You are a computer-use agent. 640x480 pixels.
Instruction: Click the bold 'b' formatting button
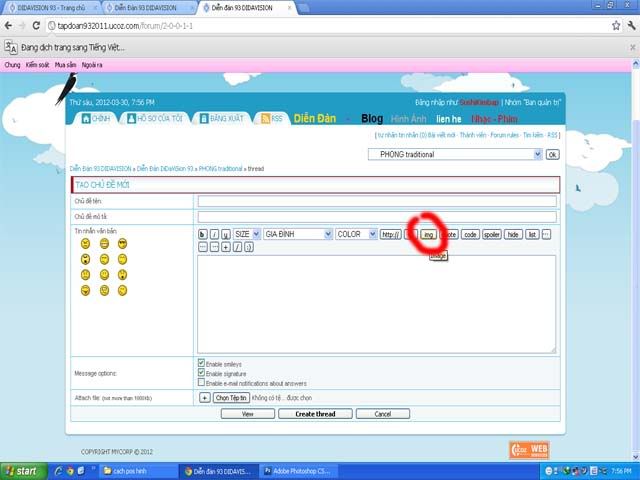(202, 234)
